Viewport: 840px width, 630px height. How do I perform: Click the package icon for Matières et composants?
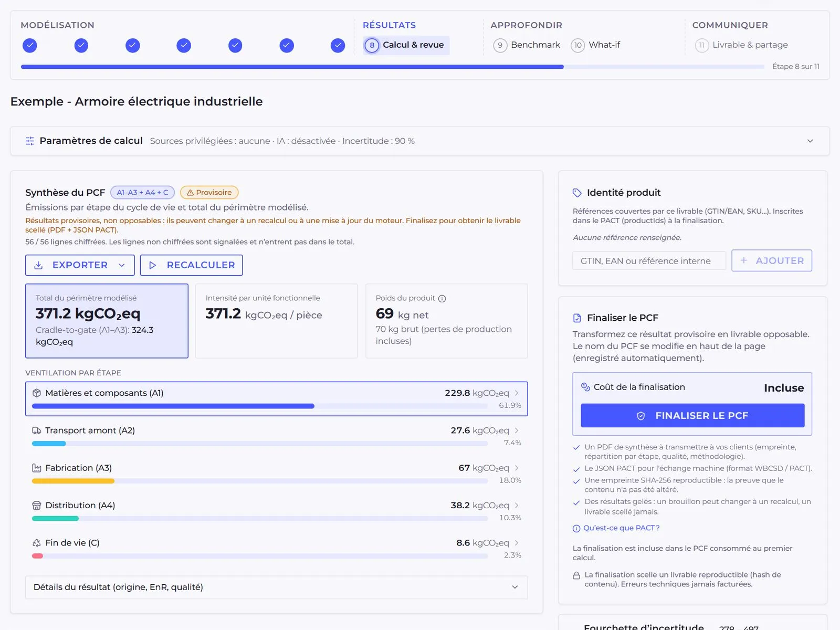point(37,393)
